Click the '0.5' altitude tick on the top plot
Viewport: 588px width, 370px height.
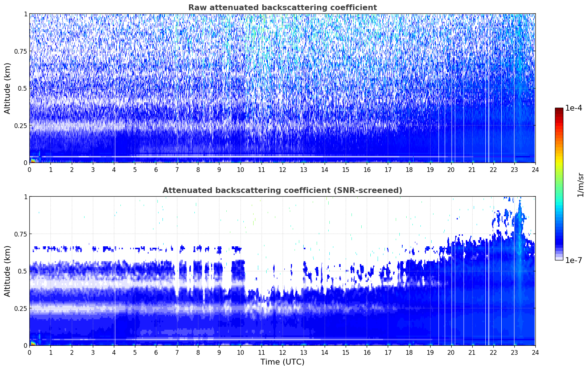tap(22, 88)
